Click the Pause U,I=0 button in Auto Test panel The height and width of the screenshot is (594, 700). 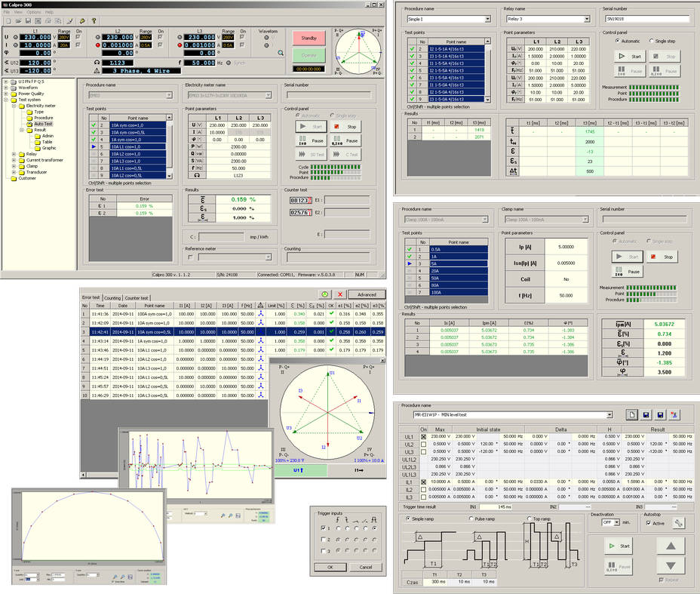click(345, 140)
